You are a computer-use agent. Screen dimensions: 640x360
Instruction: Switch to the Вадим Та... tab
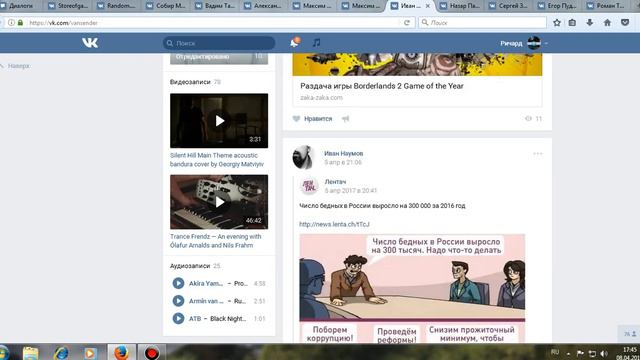[x=215, y=6]
